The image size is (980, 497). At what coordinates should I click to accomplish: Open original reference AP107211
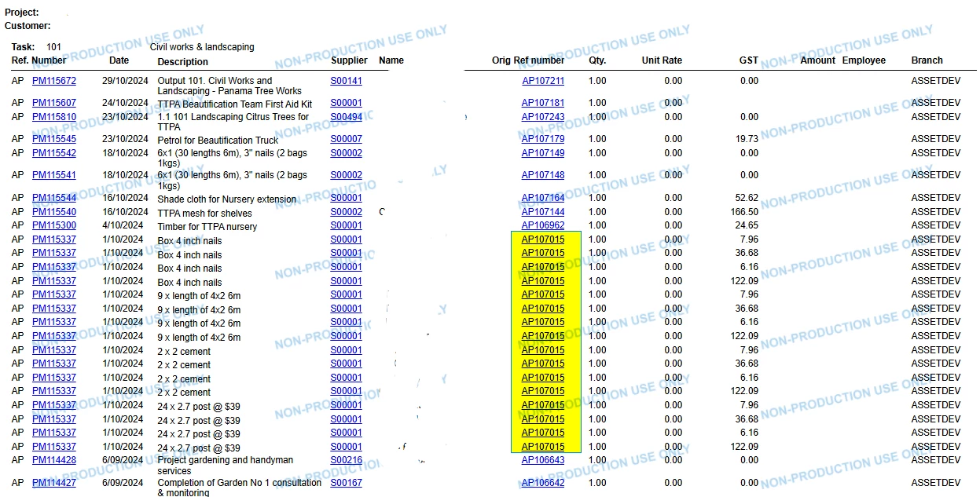point(543,81)
